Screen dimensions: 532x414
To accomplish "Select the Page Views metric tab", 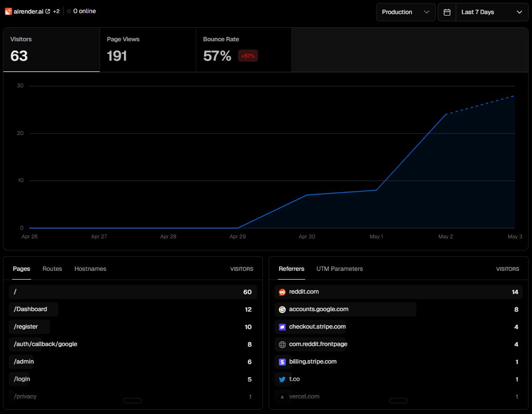I will (148, 50).
